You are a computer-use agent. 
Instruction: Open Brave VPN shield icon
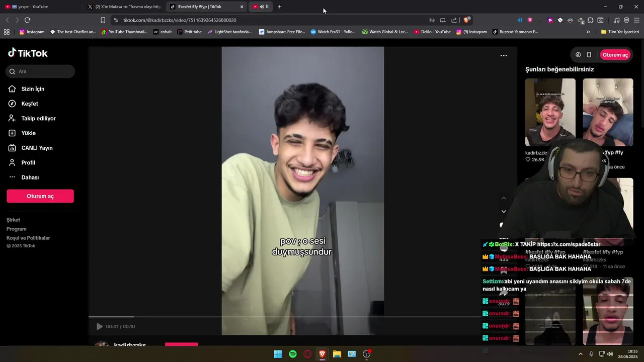(x=626, y=20)
